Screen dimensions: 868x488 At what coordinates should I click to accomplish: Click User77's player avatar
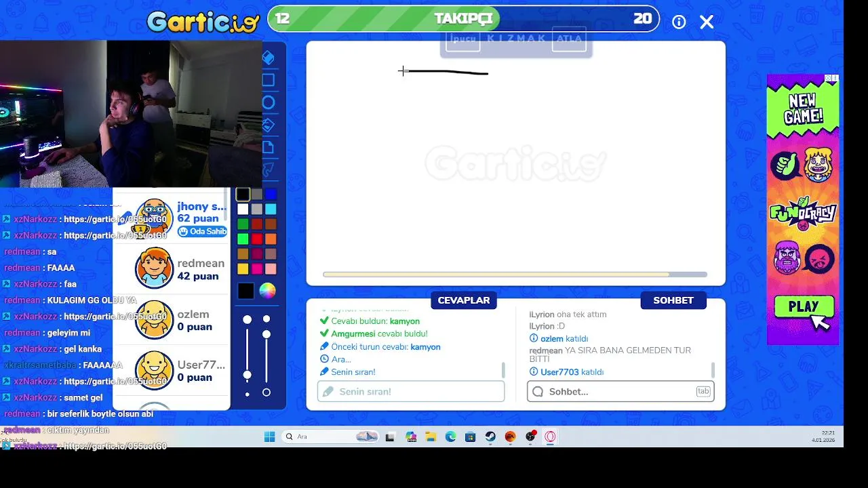click(154, 370)
